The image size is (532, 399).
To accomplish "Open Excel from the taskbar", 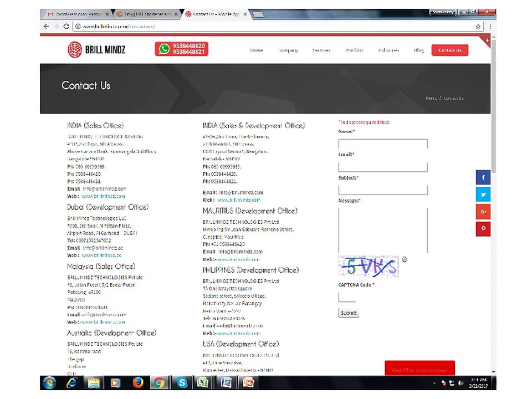I will (203, 383).
